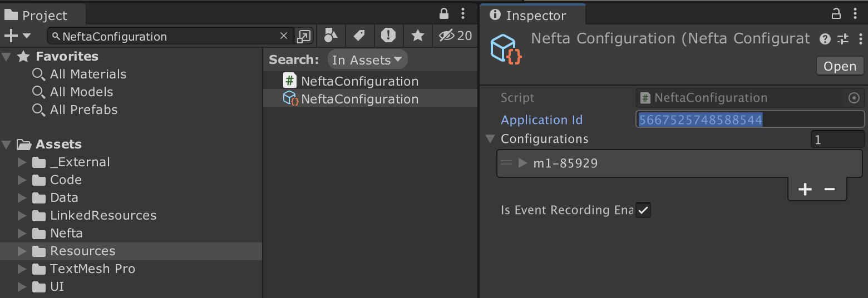Select the Nefta folder in Assets
The image size is (868, 298).
pos(66,234)
